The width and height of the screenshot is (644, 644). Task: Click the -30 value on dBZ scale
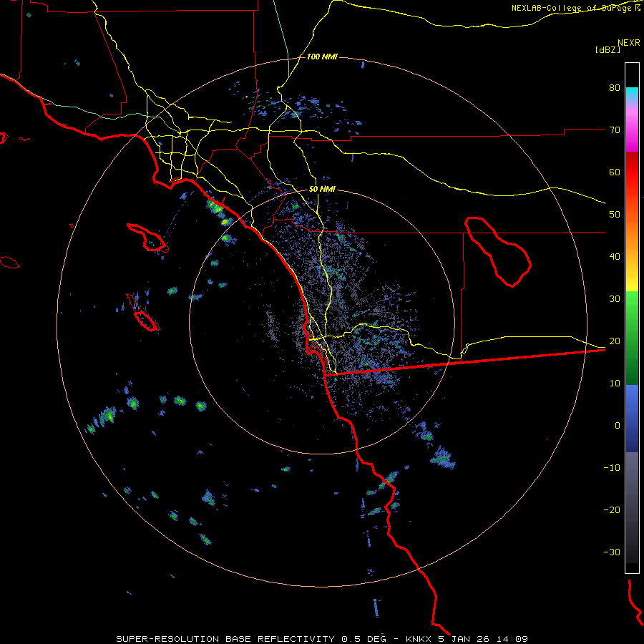(612, 552)
